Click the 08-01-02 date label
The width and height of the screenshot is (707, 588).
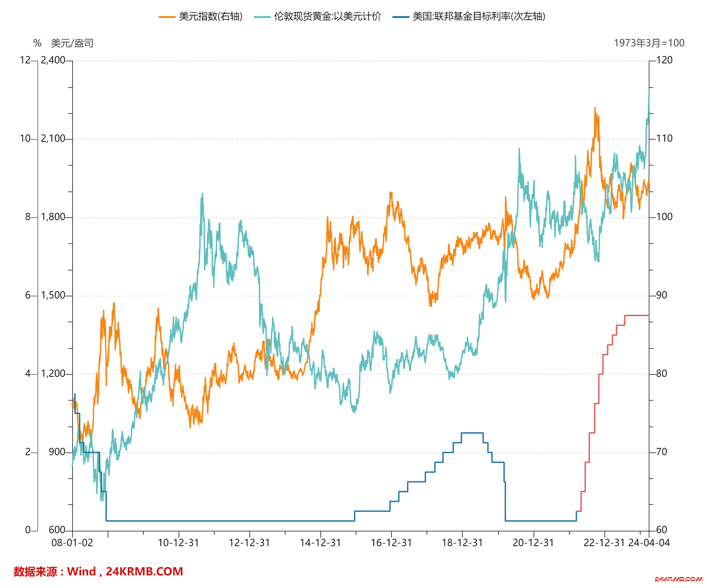72,543
